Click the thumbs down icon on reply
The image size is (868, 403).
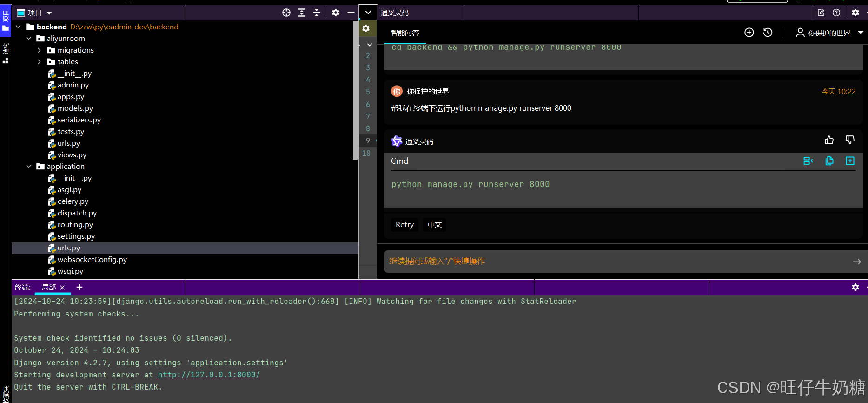(x=850, y=141)
